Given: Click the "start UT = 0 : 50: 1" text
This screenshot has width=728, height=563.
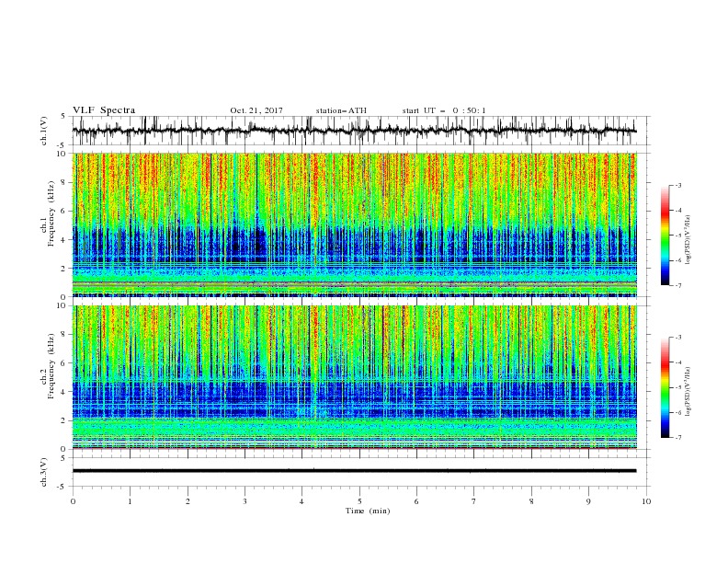Looking at the screenshot, I should click(444, 110).
